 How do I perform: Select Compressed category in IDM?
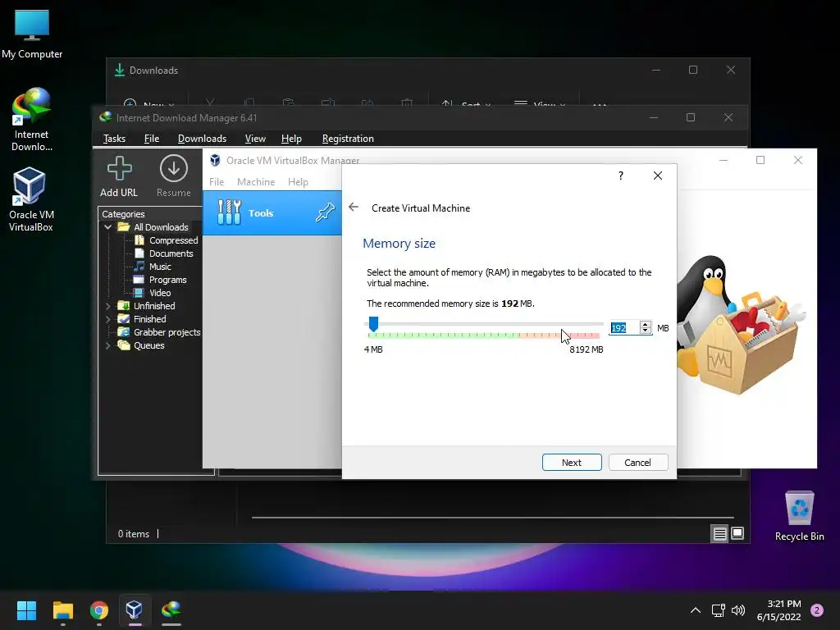[x=174, y=240]
